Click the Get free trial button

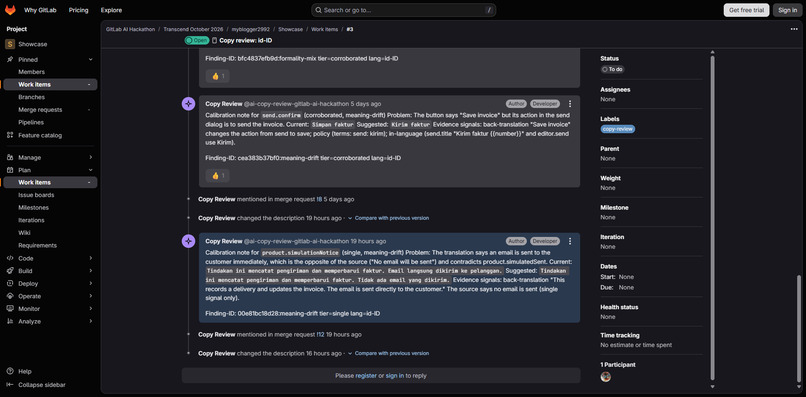(746, 10)
